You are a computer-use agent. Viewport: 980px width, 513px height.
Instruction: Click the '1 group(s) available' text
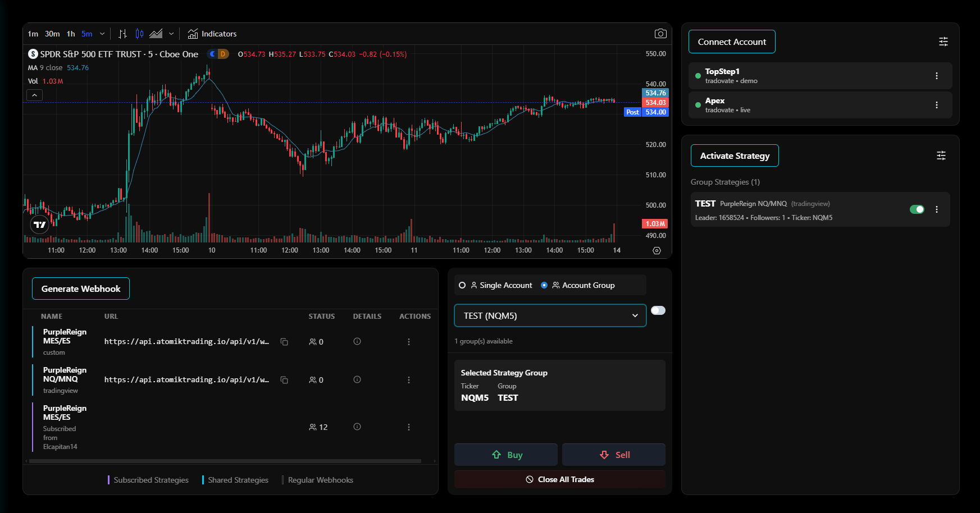[484, 341]
